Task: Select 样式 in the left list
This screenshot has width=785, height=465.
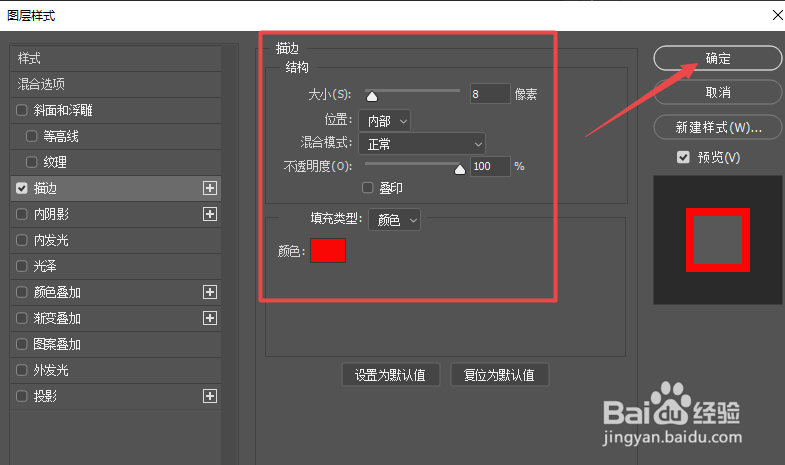Action: (29, 59)
